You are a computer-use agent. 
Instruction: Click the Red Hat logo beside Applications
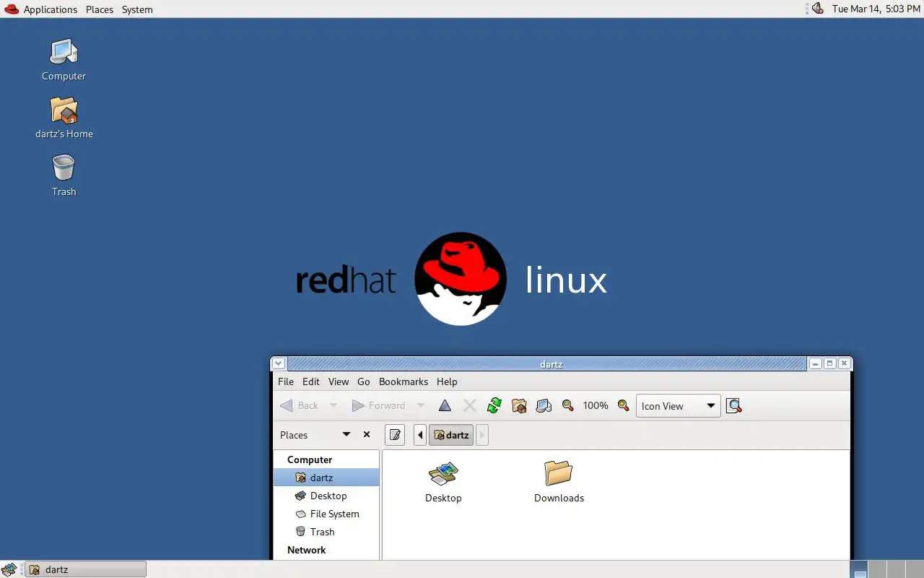click(x=12, y=9)
